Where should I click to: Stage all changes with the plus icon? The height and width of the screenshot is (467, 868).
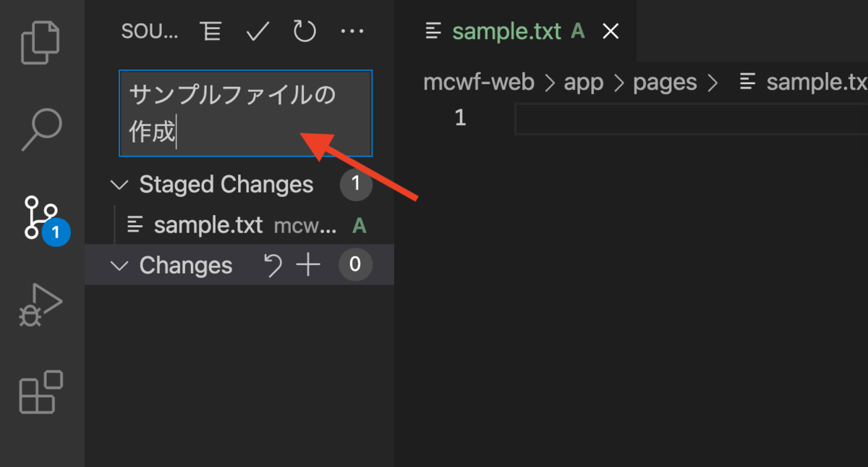click(309, 266)
